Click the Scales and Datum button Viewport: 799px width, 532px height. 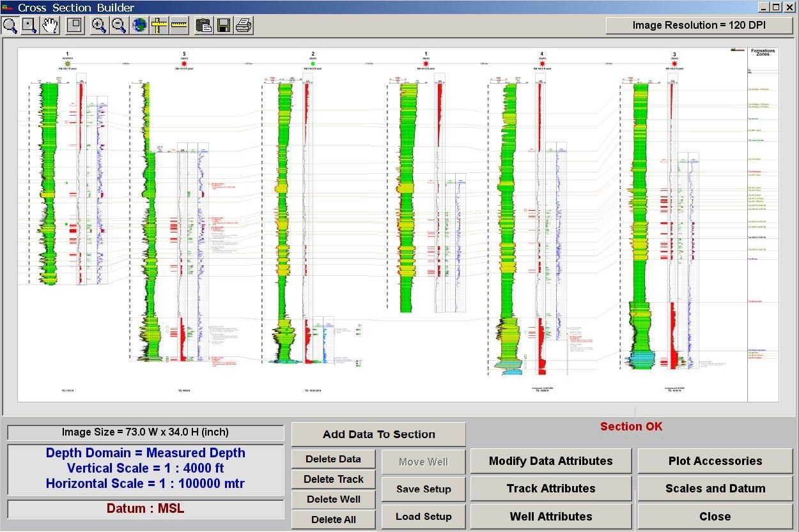tap(715, 489)
